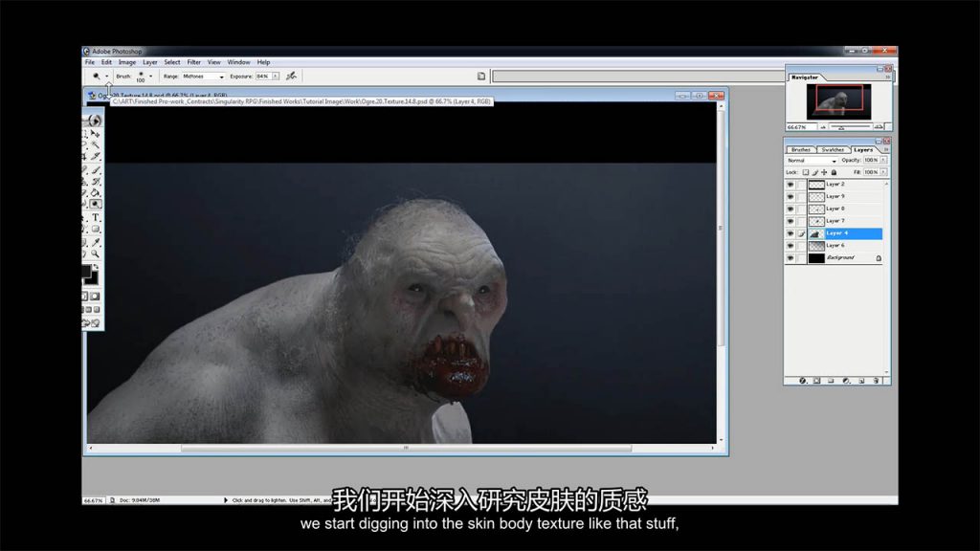Open the File menu
This screenshot has height=551, width=980.
90,62
